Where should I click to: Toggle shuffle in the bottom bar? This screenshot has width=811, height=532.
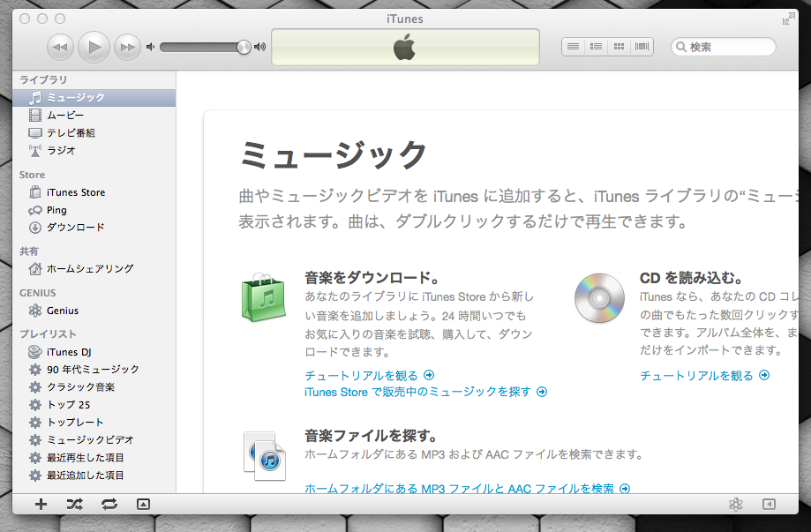pos(74,504)
